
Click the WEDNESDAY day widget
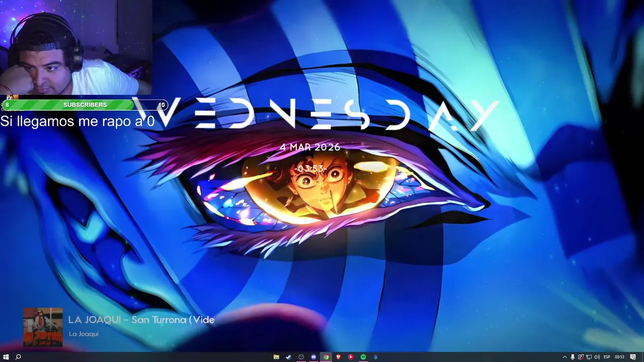click(316, 114)
